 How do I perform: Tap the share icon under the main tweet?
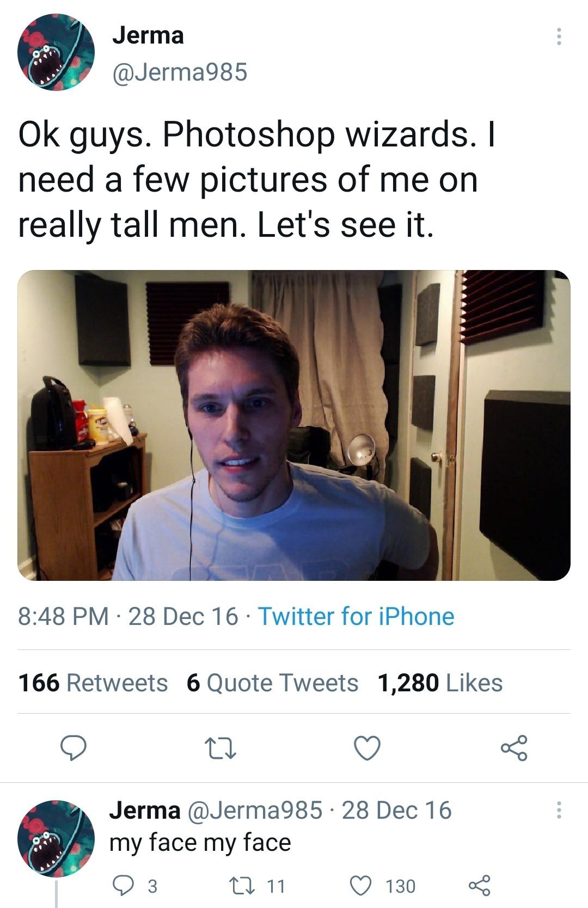pyautogui.click(x=514, y=748)
